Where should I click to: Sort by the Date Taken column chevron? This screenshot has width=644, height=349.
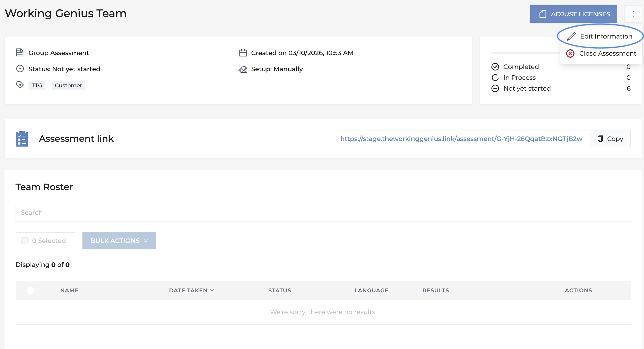click(212, 290)
